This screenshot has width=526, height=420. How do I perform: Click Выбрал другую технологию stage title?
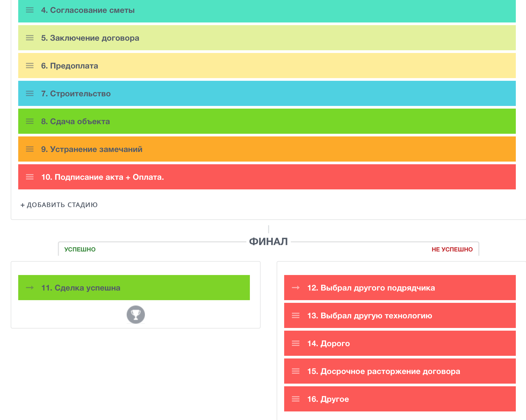tap(370, 316)
